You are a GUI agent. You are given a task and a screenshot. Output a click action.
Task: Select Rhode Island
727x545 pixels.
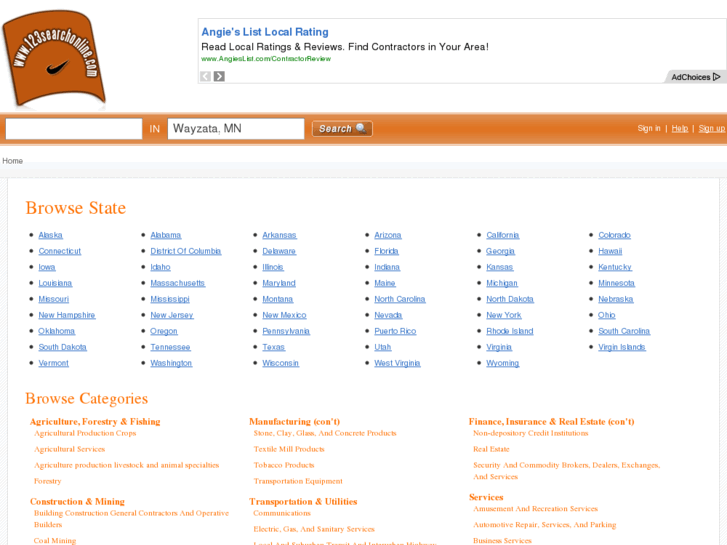(x=510, y=331)
